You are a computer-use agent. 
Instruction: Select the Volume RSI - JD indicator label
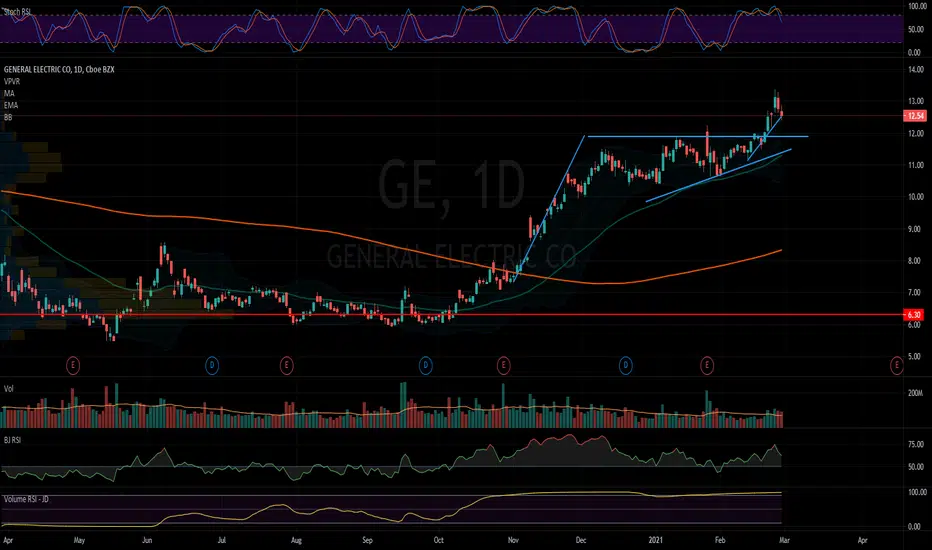pos(26,499)
